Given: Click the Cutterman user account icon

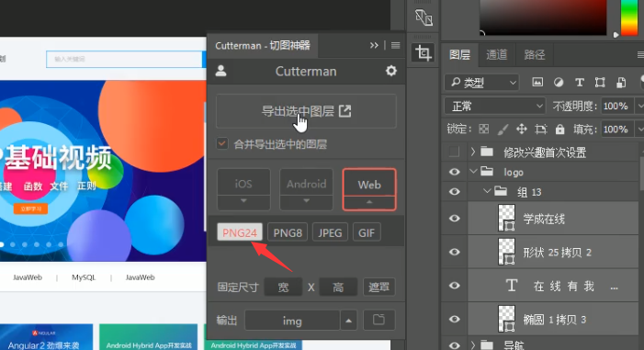Looking at the screenshot, I should 221,71.
